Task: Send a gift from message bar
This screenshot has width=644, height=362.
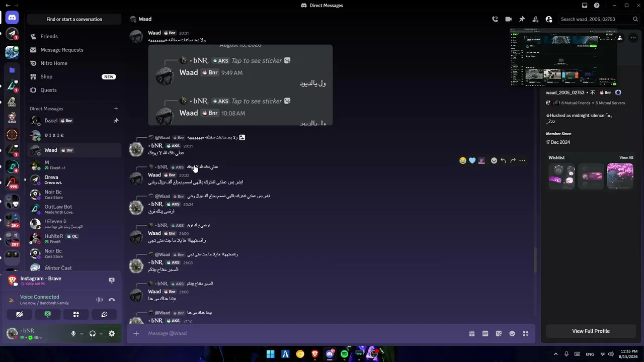Action: [472, 333]
